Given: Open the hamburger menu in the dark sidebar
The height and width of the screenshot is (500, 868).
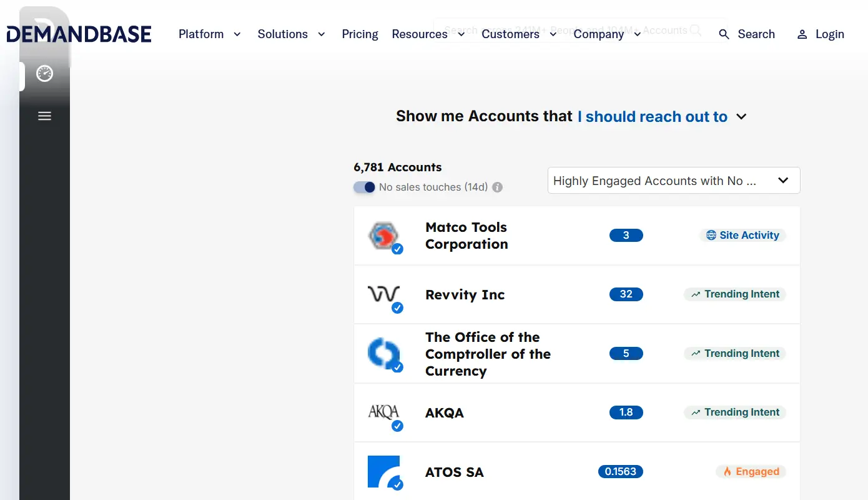Looking at the screenshot, I should (44, 116).
